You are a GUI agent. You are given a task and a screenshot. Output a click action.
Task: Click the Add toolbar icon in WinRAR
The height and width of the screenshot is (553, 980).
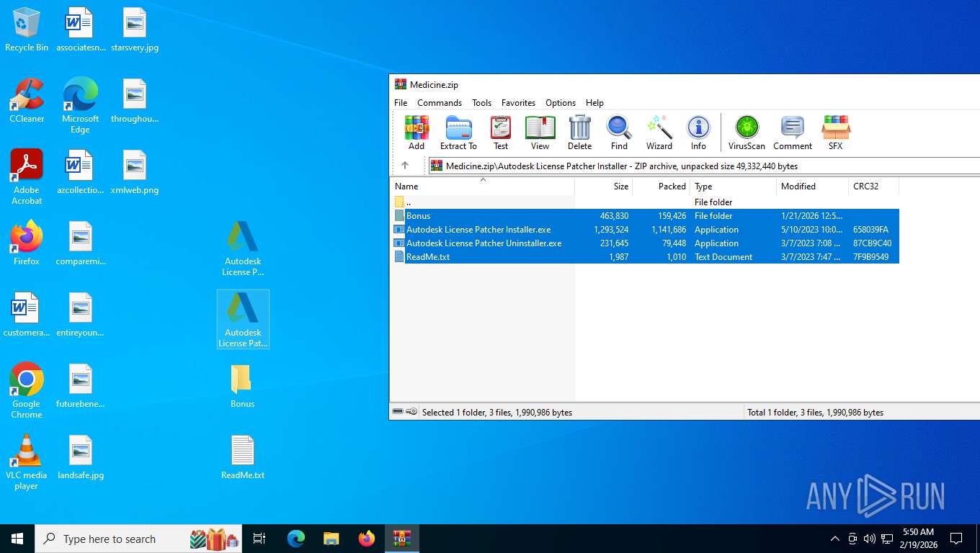pos(416,133)
